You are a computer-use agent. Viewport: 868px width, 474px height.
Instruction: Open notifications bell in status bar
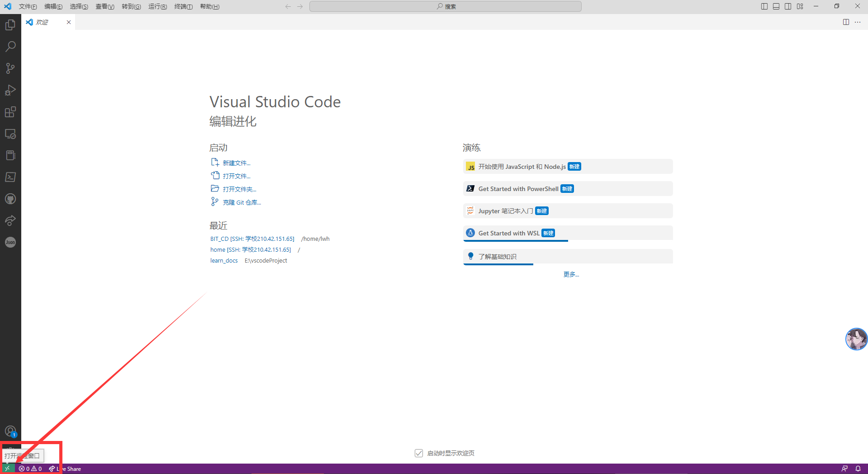(x=858, y=469)
